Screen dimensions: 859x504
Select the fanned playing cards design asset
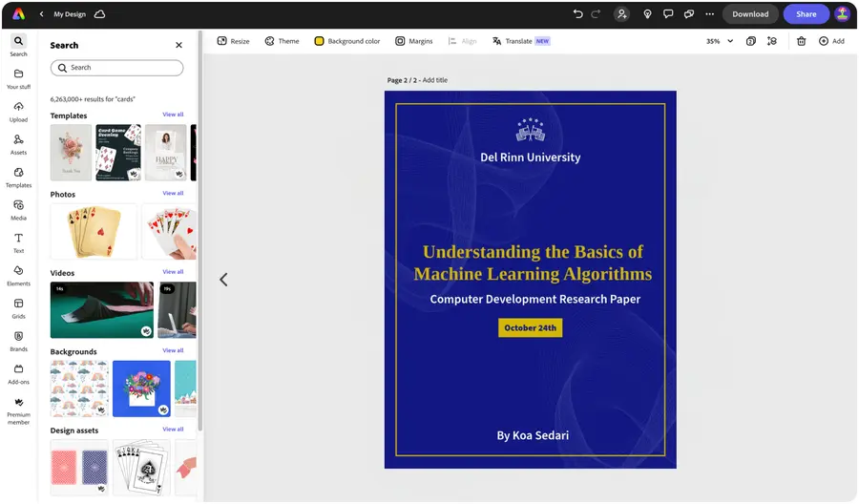coord(142,468)
